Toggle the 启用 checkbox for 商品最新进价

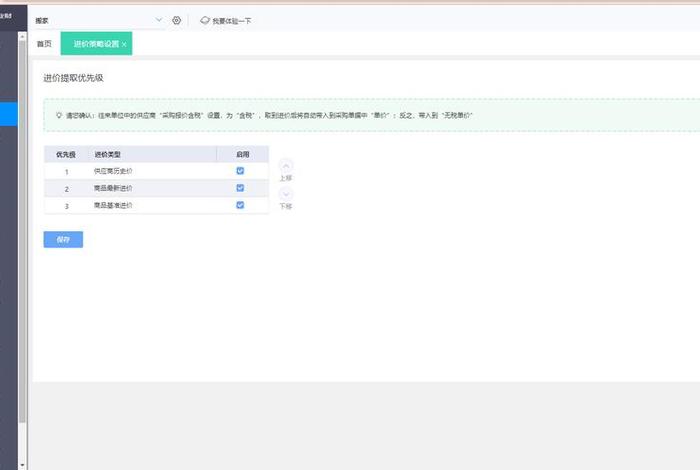(x=240, y=188)
